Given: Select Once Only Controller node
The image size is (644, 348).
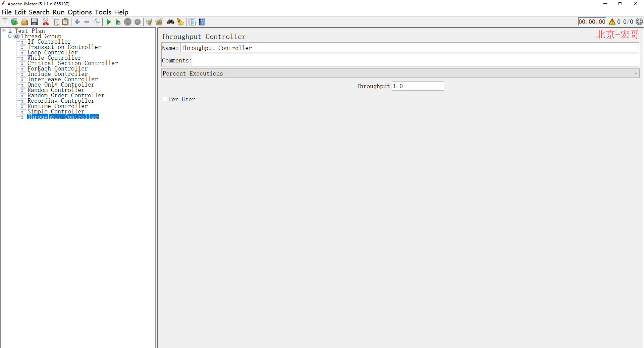Looking at the screenshot, I should (61, 85).
